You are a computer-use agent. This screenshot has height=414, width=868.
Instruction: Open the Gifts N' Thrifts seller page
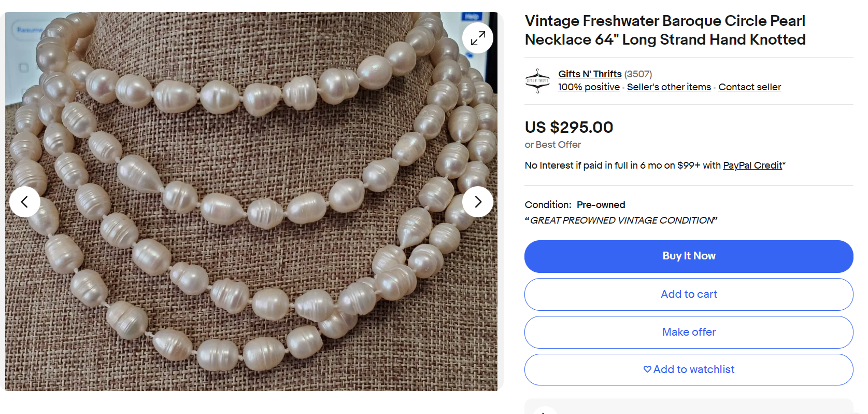pyautogui.click(x=590, y=74)
